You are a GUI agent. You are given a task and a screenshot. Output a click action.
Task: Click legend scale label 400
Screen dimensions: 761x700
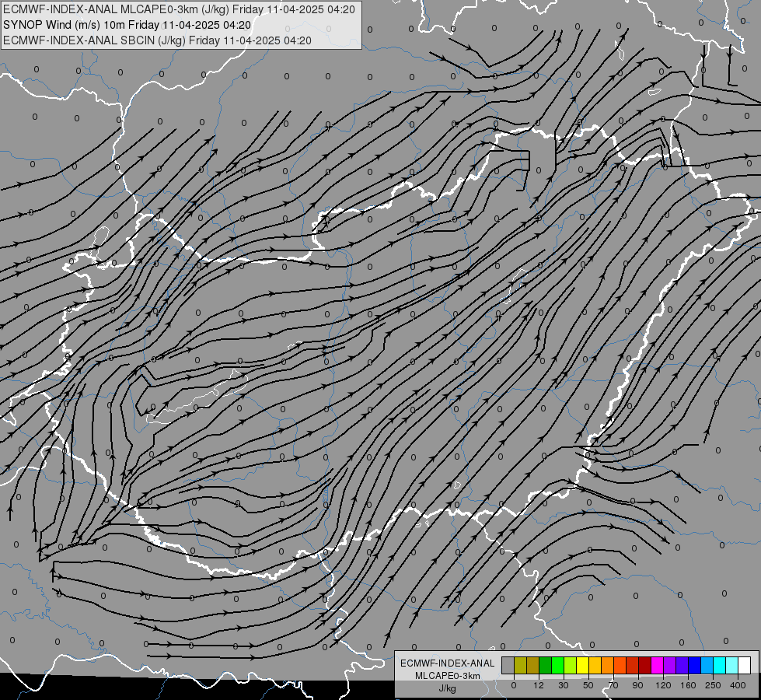(738, 685)
